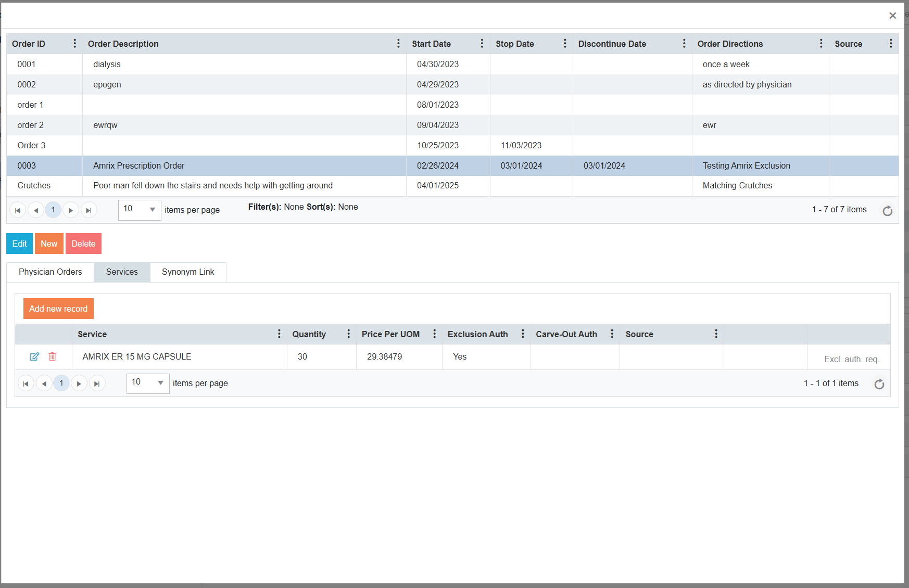This screenshot has width=909, height=588.
Task: Click the AMRIX ER 15 MG CAPSULE cell
Action: (180, 356)
